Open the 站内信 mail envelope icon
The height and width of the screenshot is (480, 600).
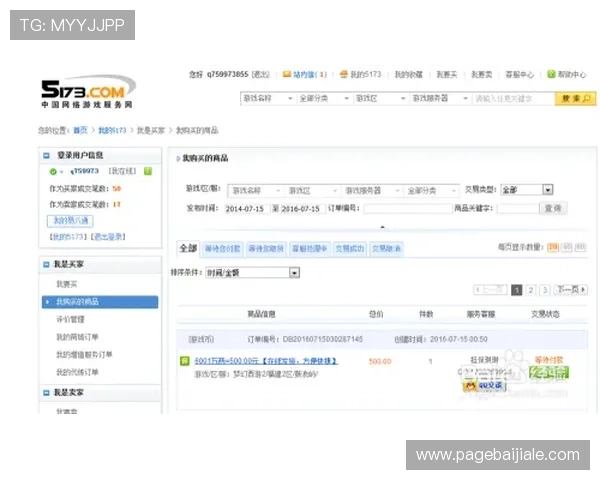pos(287,74)
